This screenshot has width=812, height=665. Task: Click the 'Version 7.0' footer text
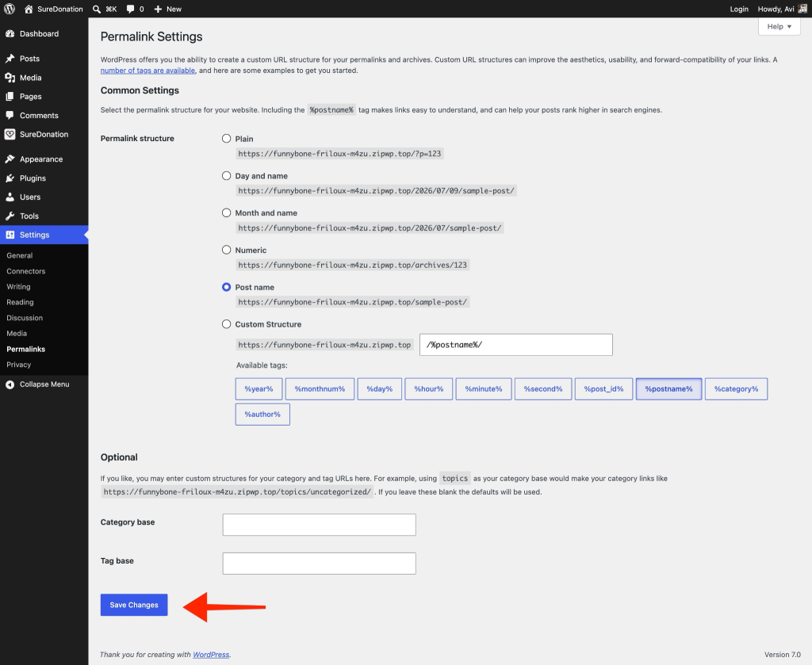click(x=783, y=655)
